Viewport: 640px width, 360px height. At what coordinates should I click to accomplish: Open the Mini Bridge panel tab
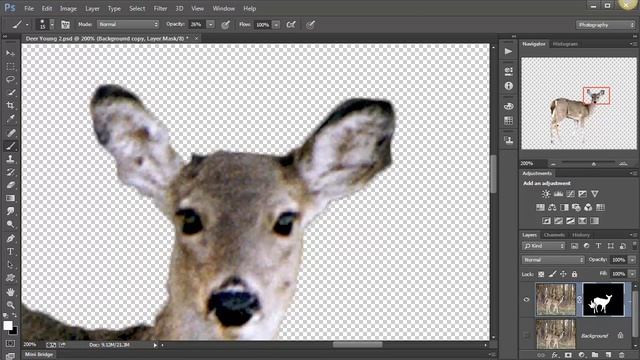(39, 354)
